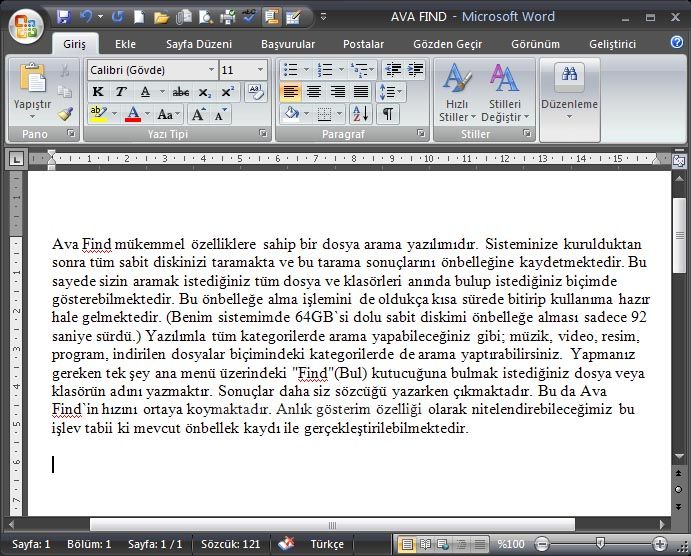This screenshot has width=691, height=556.
Task: Switch to Gözden Geçir tab
Action: tap(447, 44)
